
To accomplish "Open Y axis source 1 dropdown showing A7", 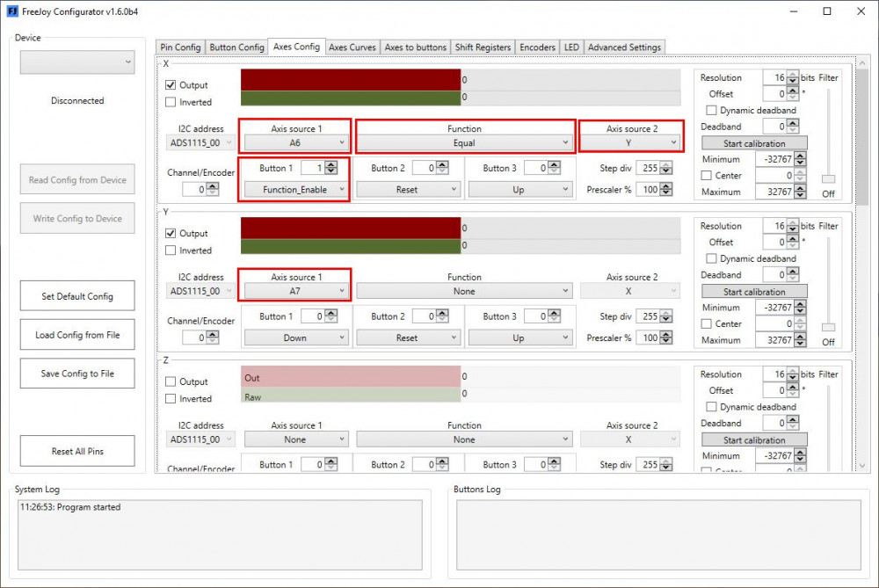I will pyautogui.click(x=296, y=291).
